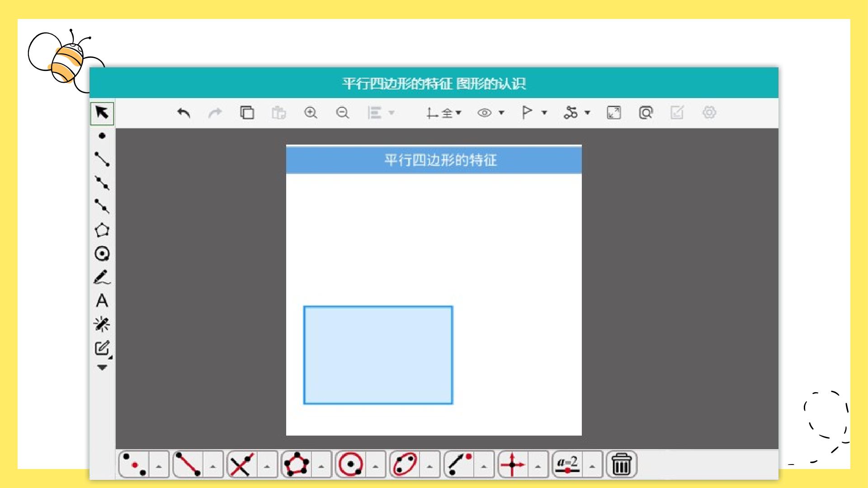Toggle the eye visibility icon
The height and width of the screenshot is (488, 868).
click(484, 113)
